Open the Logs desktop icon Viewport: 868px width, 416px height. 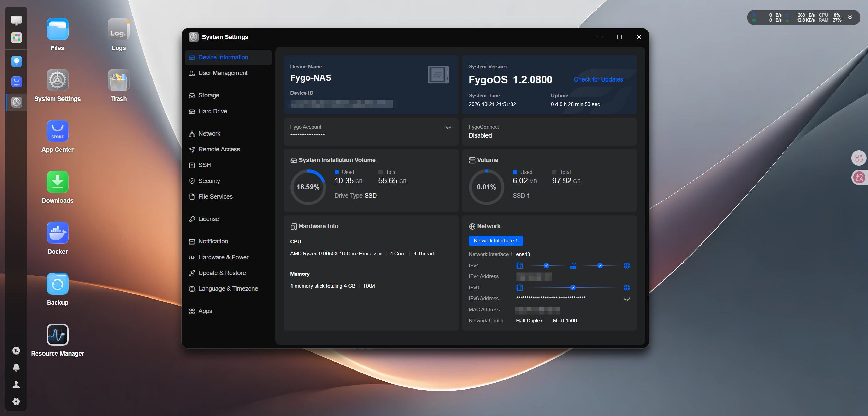pos(119,29)
